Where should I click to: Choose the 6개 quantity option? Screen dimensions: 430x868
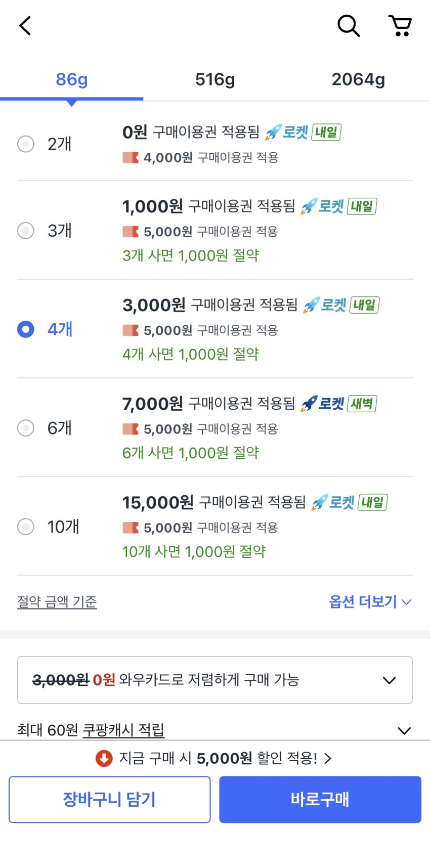point(26,428)
